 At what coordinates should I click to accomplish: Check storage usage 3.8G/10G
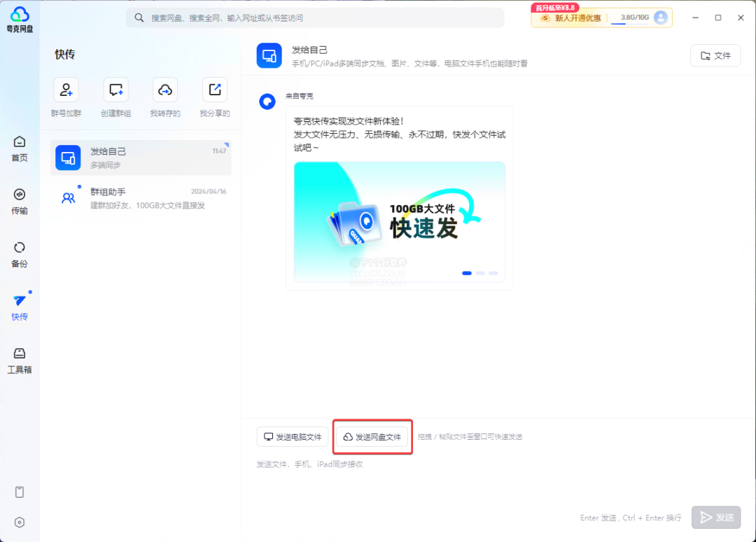click(x=634, y=18)
